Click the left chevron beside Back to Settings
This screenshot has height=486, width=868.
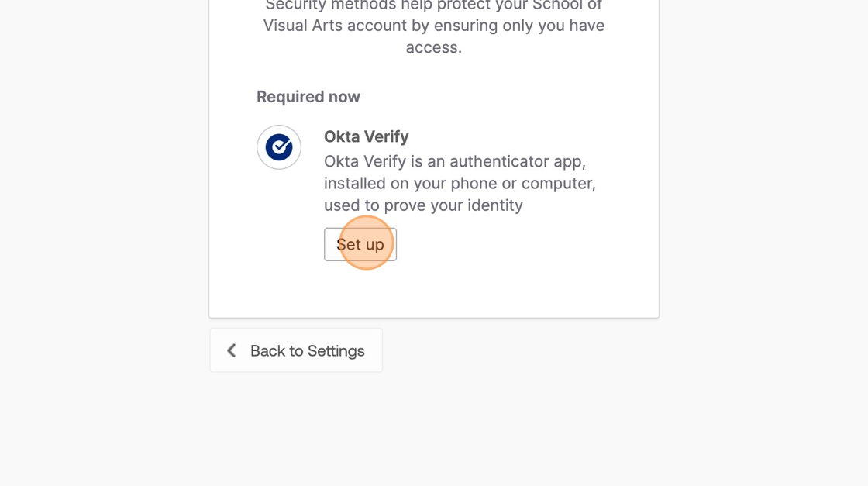[231, 351]
